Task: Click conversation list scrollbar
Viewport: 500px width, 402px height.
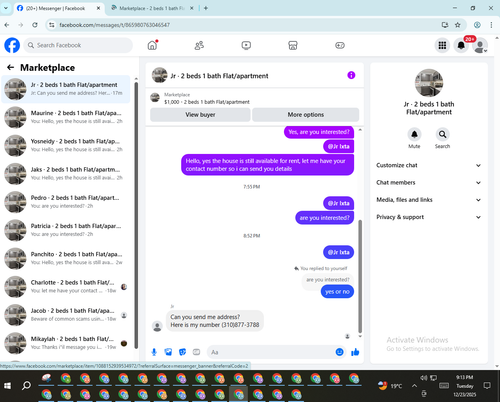Action: (x=136, y=215)
